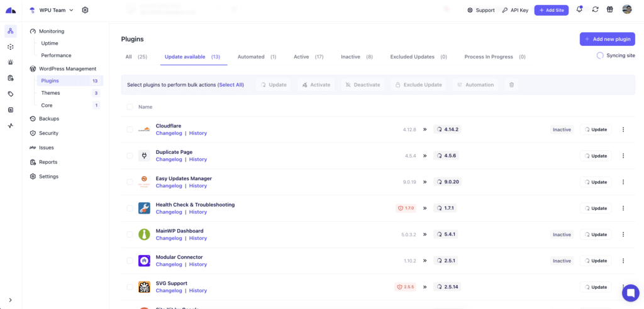Click the refresh sync icon in header
Viewport: 644px width, 309px height.
(x=595, y=10)
